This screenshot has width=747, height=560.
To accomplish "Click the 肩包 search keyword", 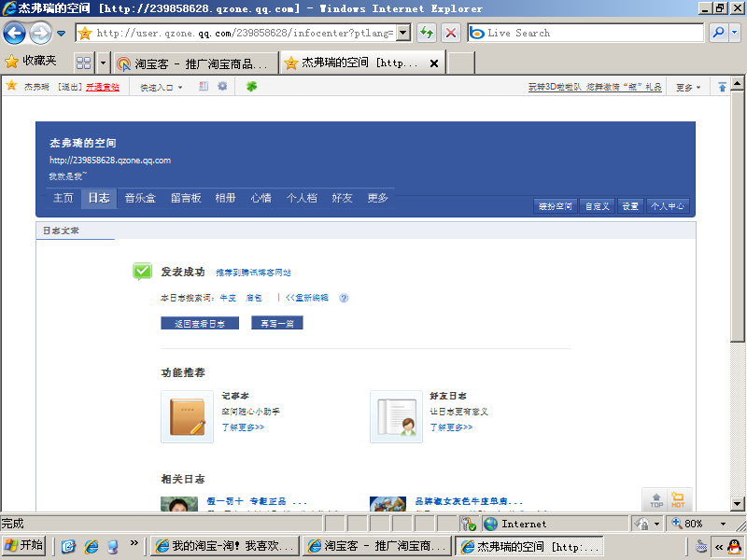I will pyautogui.click(x=253, y=298).
